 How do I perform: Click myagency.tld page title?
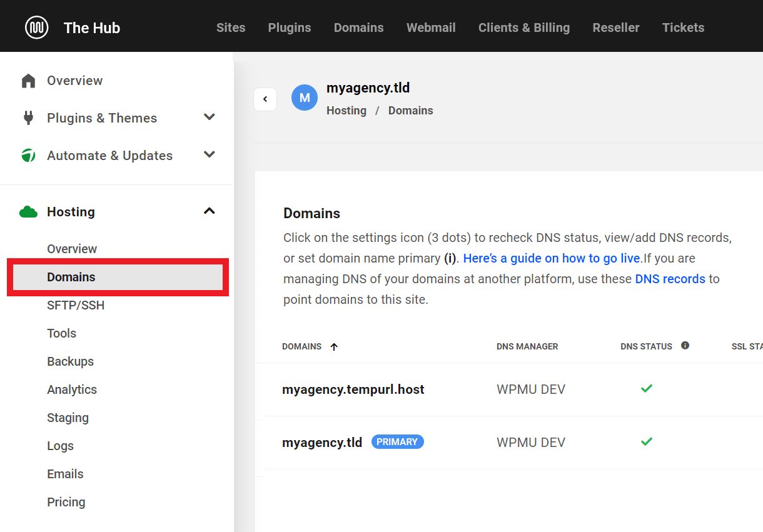coord(368,88)
